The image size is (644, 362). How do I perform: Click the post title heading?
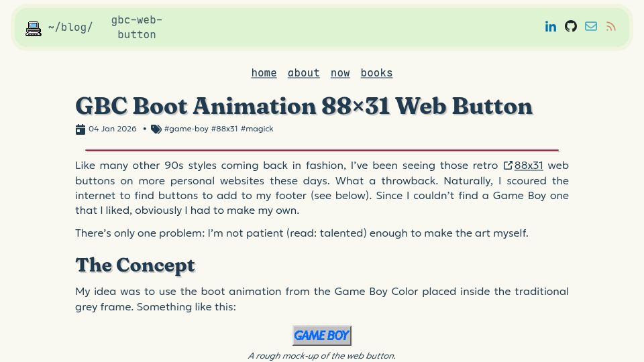304,106
